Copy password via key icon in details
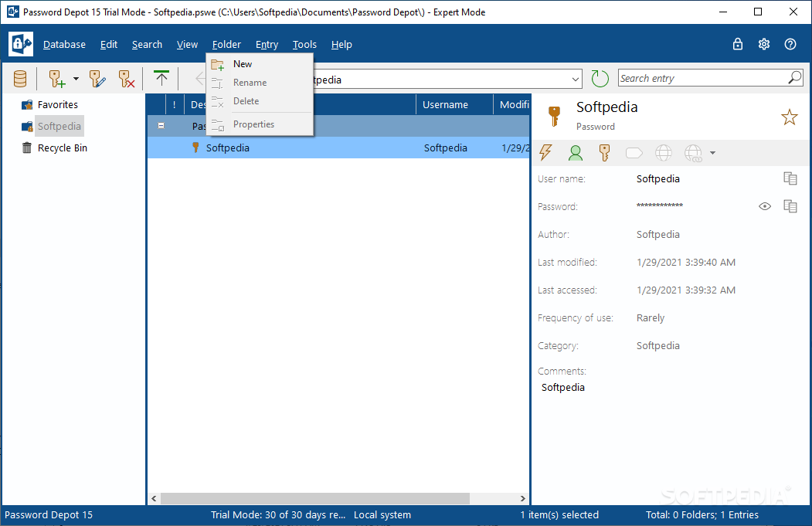The width and height of the screenshot is (812, 526). click(x=604, y=153)
